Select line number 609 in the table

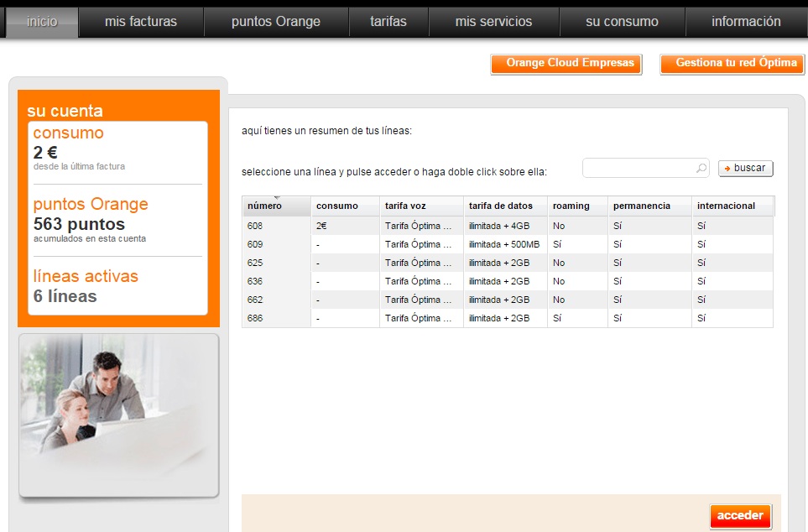(255, 244)
